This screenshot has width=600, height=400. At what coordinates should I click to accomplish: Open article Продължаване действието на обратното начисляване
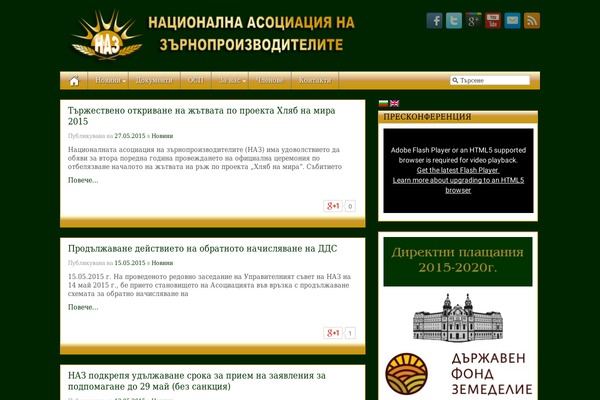coord(202,248)
